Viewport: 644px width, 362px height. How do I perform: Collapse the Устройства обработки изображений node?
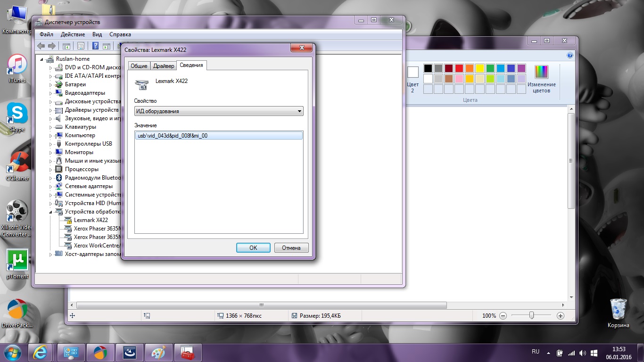51,212
